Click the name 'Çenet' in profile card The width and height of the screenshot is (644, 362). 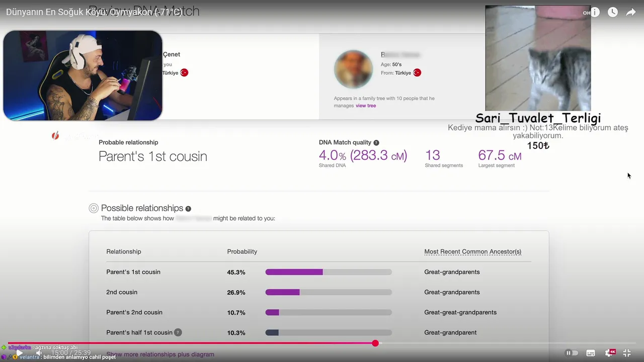(x=171, y=54)
